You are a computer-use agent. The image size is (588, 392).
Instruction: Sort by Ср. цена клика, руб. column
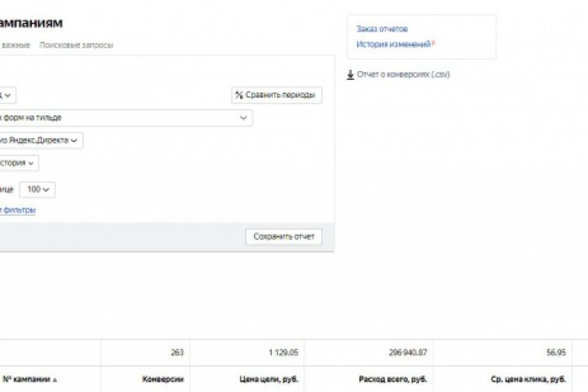point(530,379)
